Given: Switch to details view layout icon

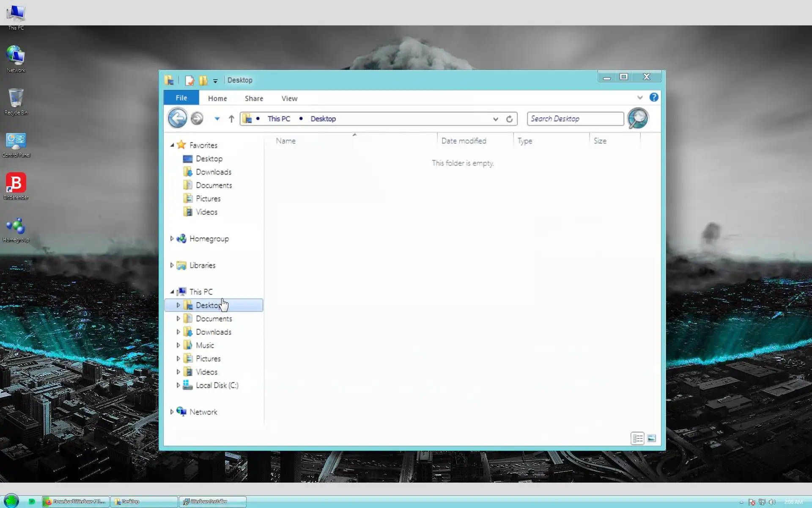Looking at the screenshot, I should click(637, 438).
